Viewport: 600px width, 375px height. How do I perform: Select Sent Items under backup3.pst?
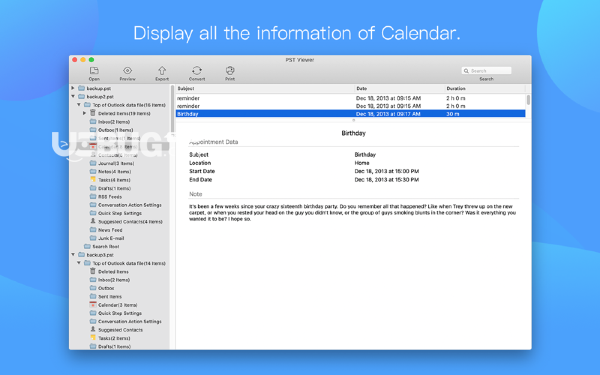(x=110, y=297)
